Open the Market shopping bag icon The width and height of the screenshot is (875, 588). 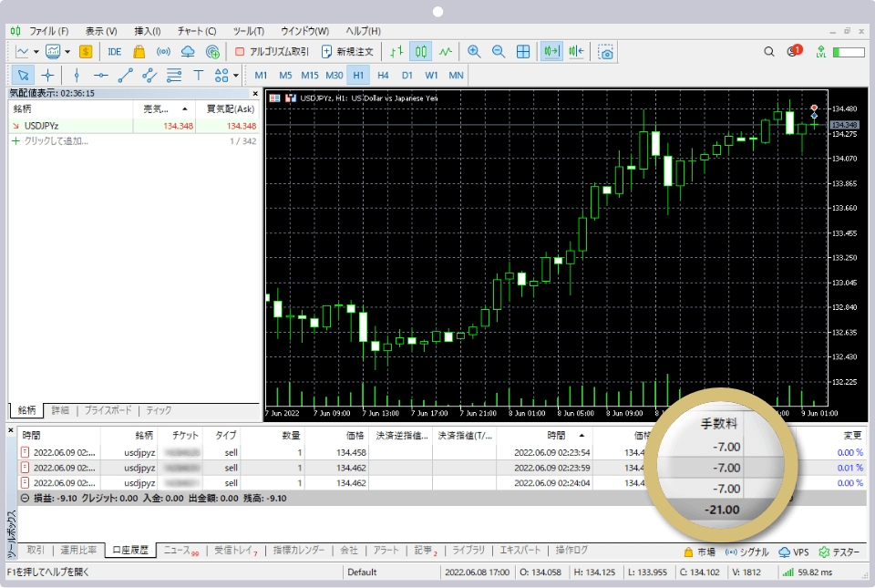(x=139, y=52)
